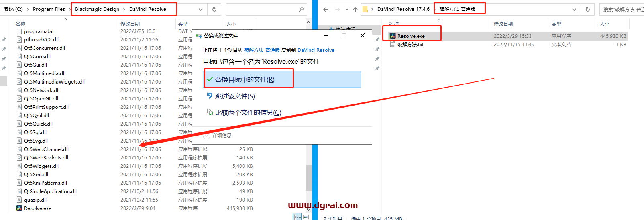Go back in the right Explorer window
Screen dimensions: 644x220
click(x=326, y=9)
